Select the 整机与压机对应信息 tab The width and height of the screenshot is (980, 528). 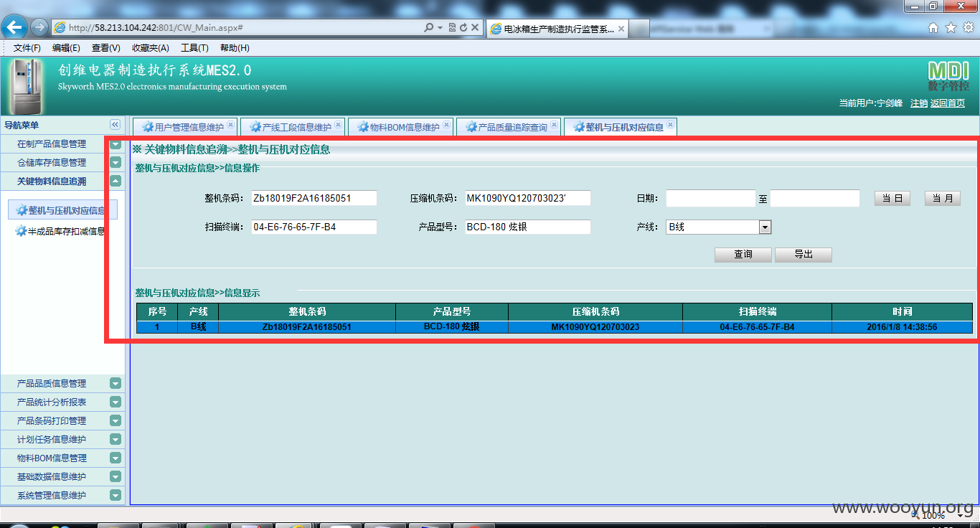coord(619,127)
